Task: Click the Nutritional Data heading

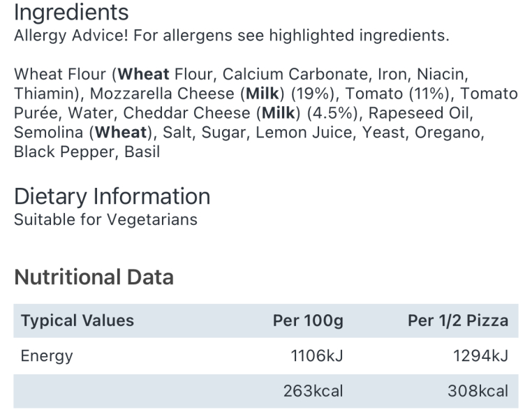Action: (94, 277)
